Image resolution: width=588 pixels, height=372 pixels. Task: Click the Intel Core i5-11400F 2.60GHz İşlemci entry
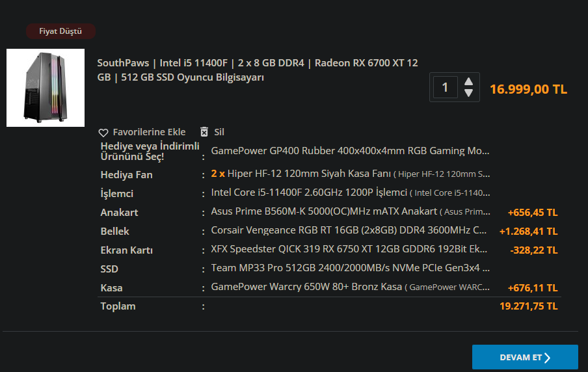pos(350,193)
